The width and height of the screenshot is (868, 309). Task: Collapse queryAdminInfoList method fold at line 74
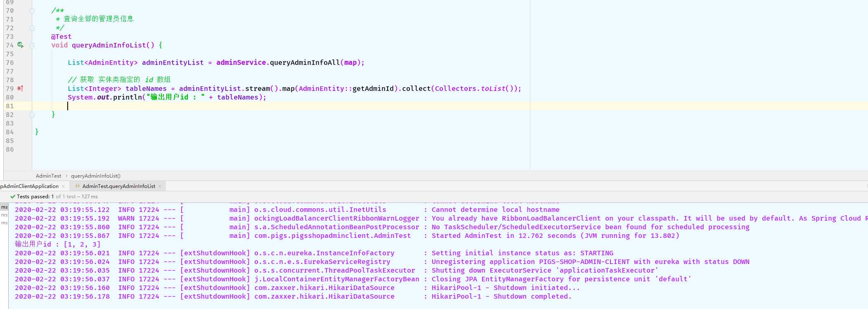coord(32,45)
